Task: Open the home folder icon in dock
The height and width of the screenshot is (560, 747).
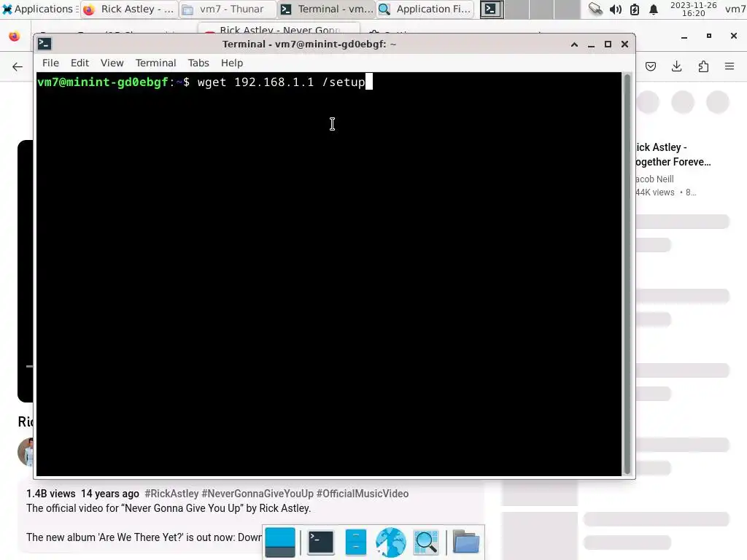Action: 466,542
